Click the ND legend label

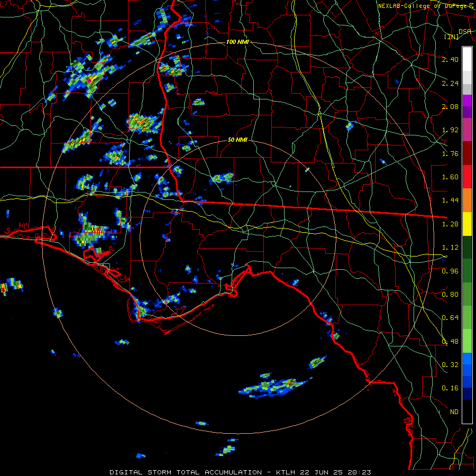point(454,412)
